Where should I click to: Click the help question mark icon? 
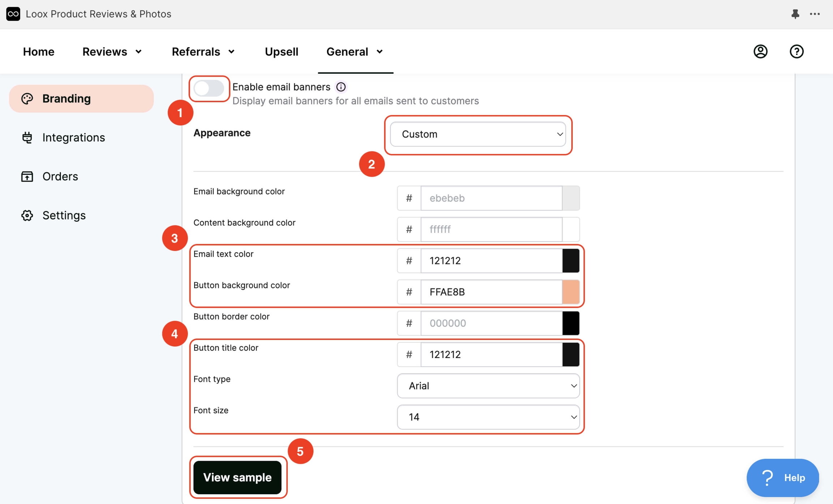(796, 51)
